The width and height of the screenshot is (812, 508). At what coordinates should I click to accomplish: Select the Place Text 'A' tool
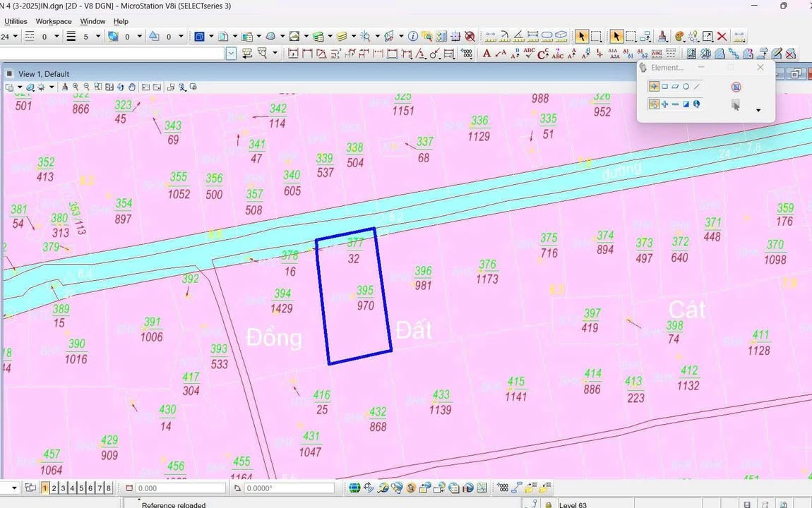click(486, 54)
